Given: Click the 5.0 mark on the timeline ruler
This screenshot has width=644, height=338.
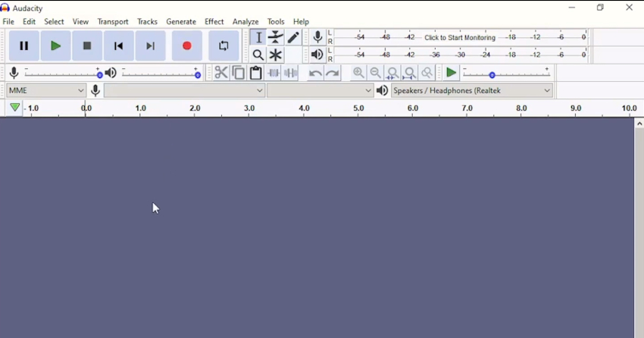Looking at the screenshot, I should (x=358, y=108).
